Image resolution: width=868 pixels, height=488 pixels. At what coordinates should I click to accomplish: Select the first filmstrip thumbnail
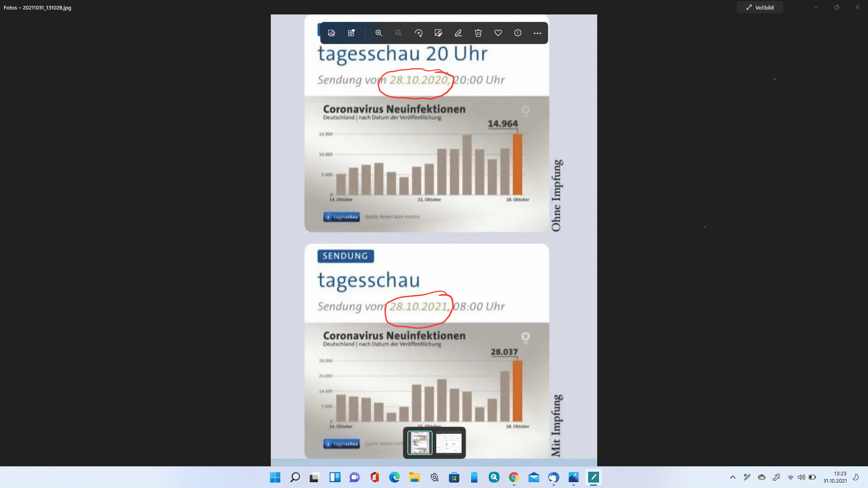coord(420,443)
